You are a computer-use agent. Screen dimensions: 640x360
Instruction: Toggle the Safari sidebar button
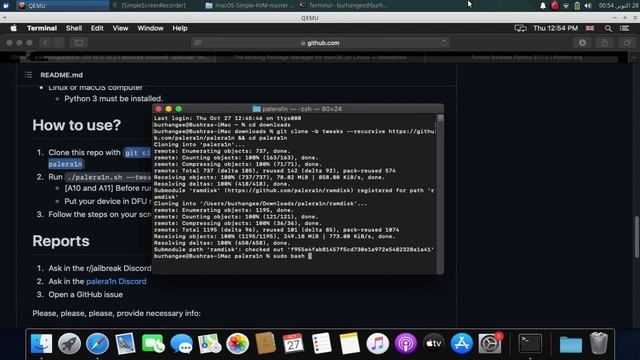click(79, 43)
